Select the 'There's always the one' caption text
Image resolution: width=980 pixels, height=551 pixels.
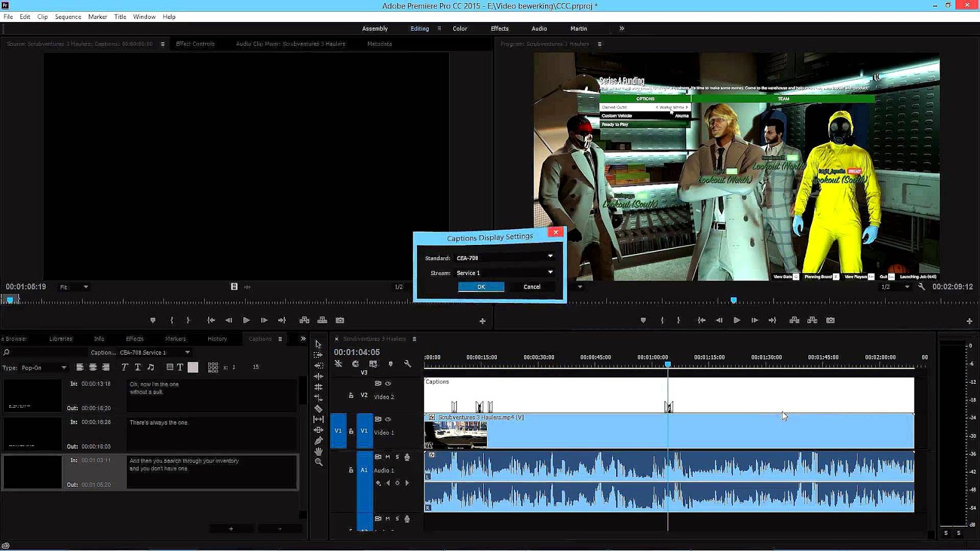(x=159, y=422)
